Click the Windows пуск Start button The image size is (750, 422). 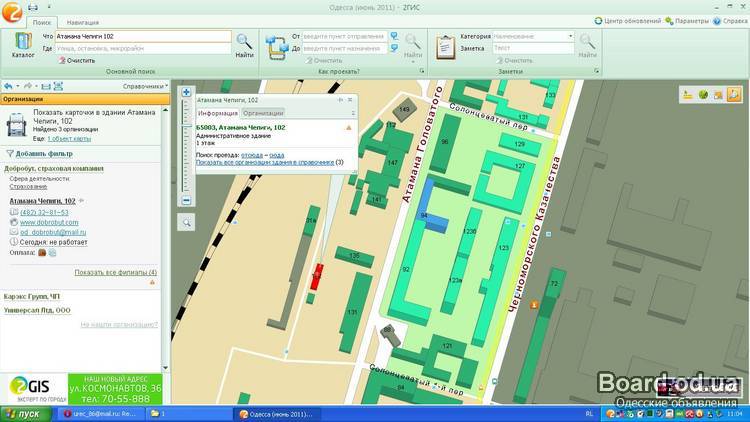click(25, 414)
